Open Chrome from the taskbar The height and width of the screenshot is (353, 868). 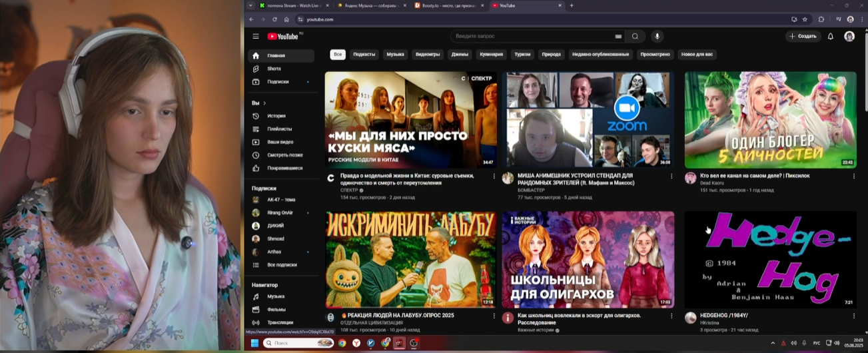coord(342,343)
